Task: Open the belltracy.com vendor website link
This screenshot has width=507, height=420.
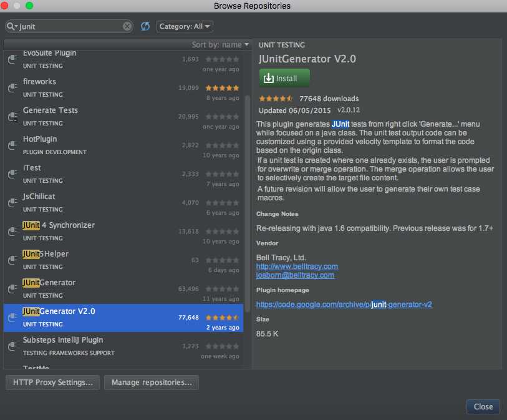Action: [297, 266]
